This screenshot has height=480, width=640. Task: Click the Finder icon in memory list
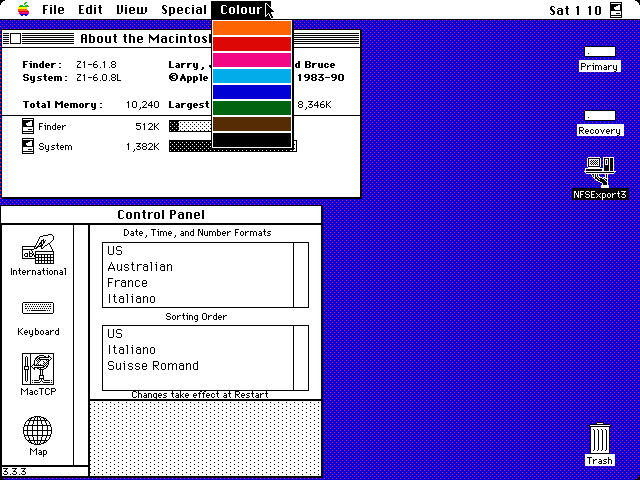click(x=28, y=126)
